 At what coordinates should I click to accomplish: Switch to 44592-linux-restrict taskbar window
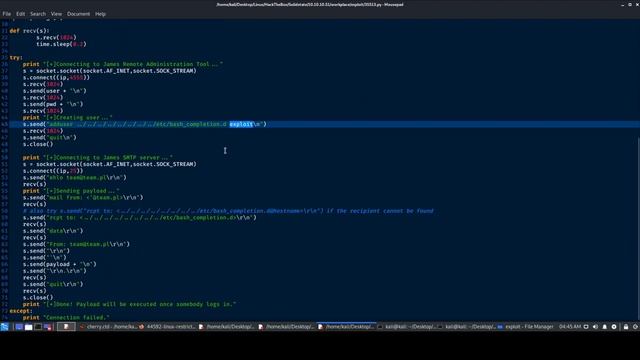(x=168, y=327)
